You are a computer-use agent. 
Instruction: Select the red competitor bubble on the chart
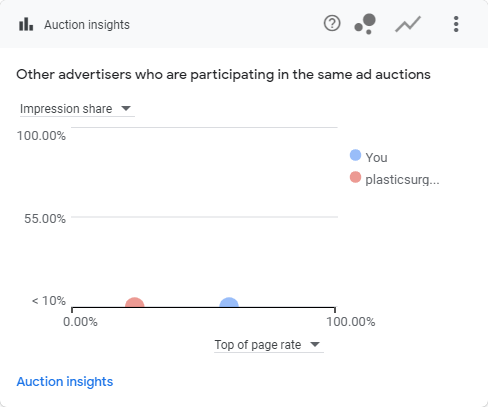[135, 303]
